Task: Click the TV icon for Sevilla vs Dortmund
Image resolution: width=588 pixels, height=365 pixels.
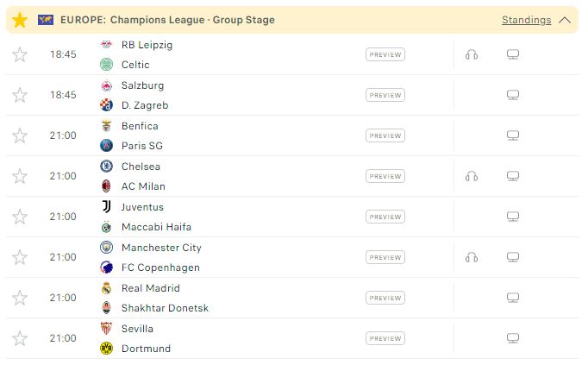Action: (513, 338)
